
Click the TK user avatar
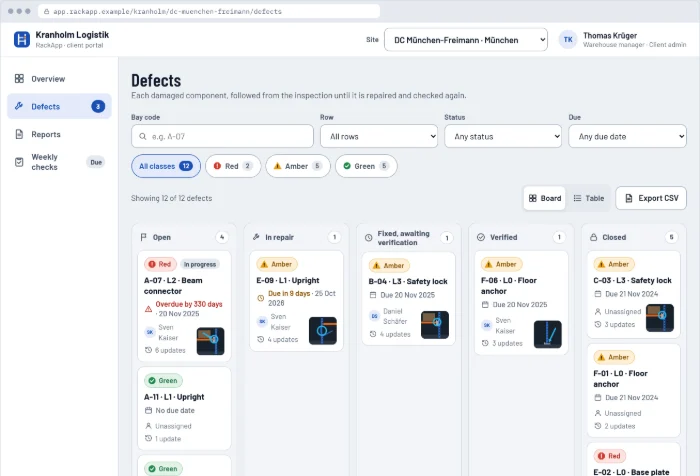[568, 39]
